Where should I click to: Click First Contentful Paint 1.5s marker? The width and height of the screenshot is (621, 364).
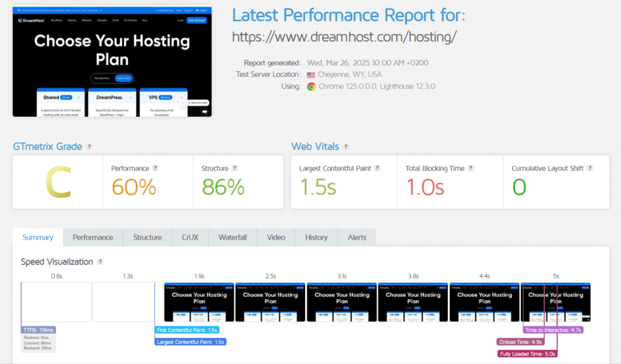point(187,330)
